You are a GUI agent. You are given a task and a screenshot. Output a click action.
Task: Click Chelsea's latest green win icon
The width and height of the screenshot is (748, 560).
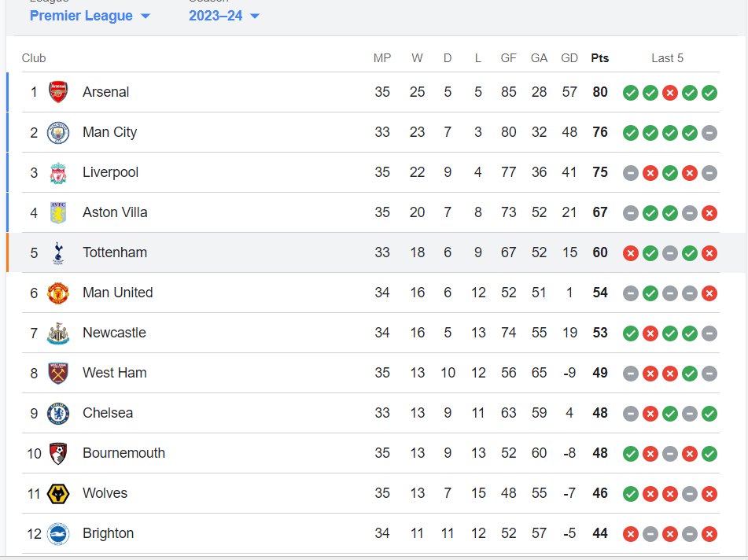709,414
